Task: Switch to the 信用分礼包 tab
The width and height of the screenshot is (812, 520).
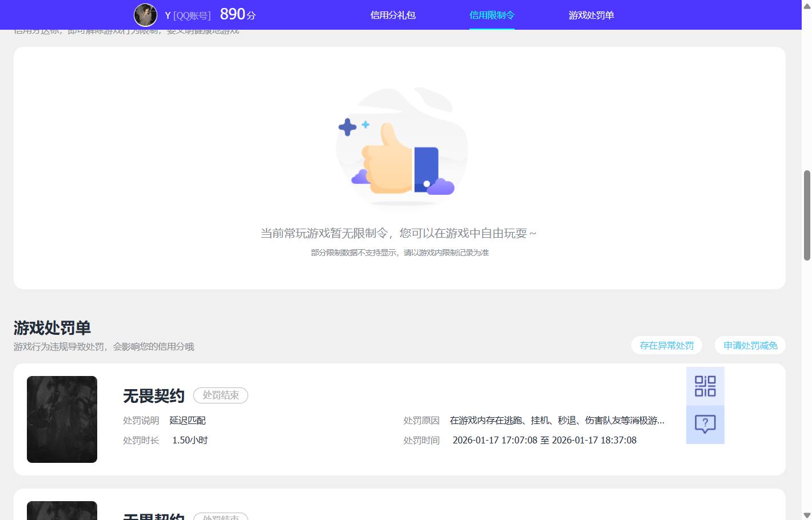Action: tap(392, 15)
